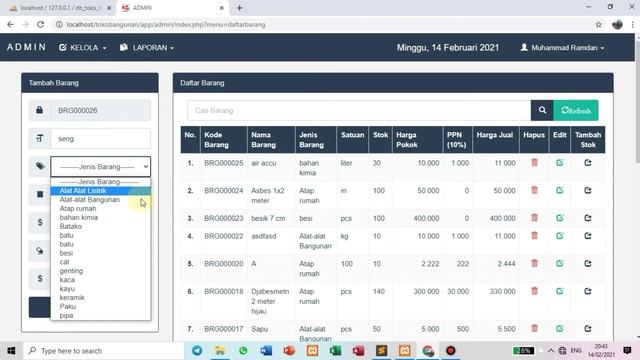Viewport: 640px width, 360px height.
Task: Click the item name field containing seng
Action: [100, 139]
